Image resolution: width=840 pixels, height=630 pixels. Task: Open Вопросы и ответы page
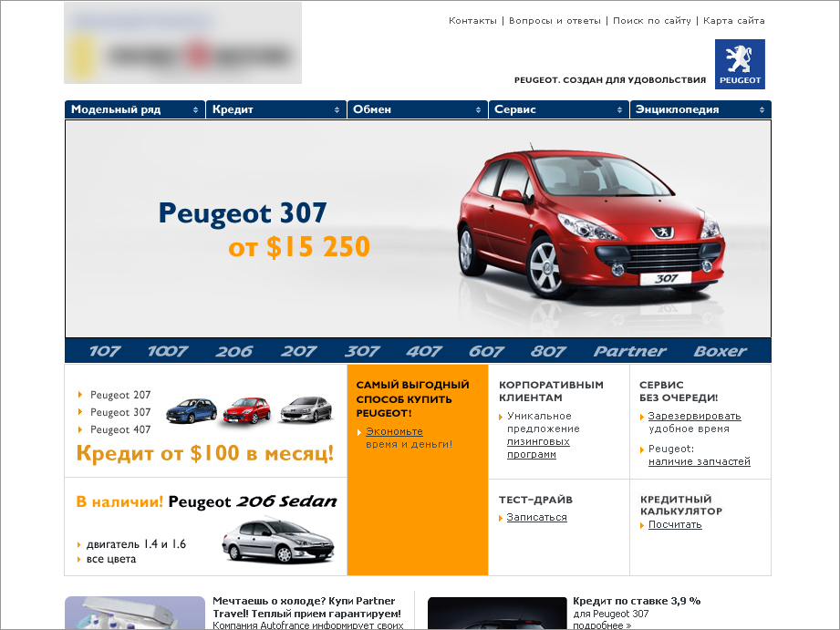(x=555, y=21)
